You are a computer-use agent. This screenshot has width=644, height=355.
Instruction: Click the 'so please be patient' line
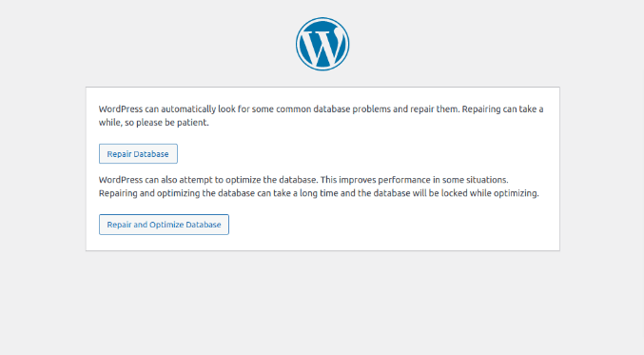click(x=166, y=123)
